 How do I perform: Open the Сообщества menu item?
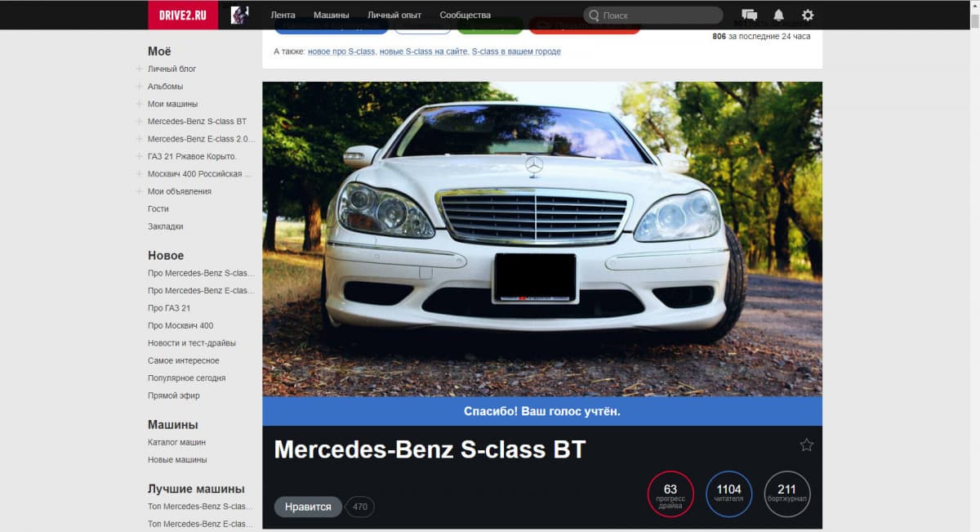[465, 15]
